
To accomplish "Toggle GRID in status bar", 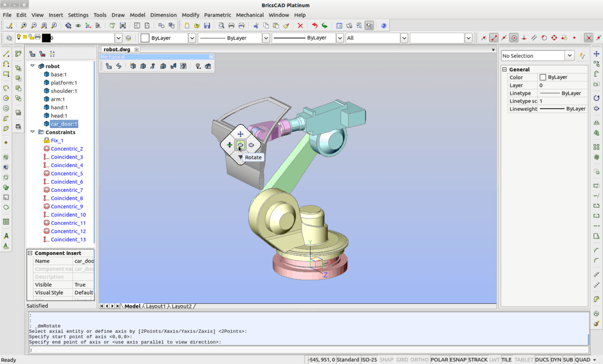I will 402,359.
